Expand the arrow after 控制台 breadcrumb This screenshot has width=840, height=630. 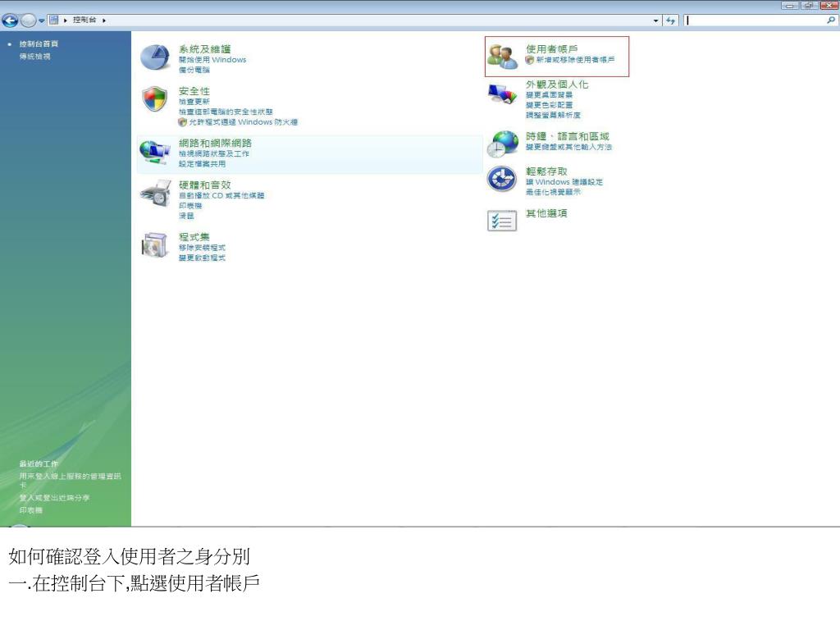click(104, 21)
